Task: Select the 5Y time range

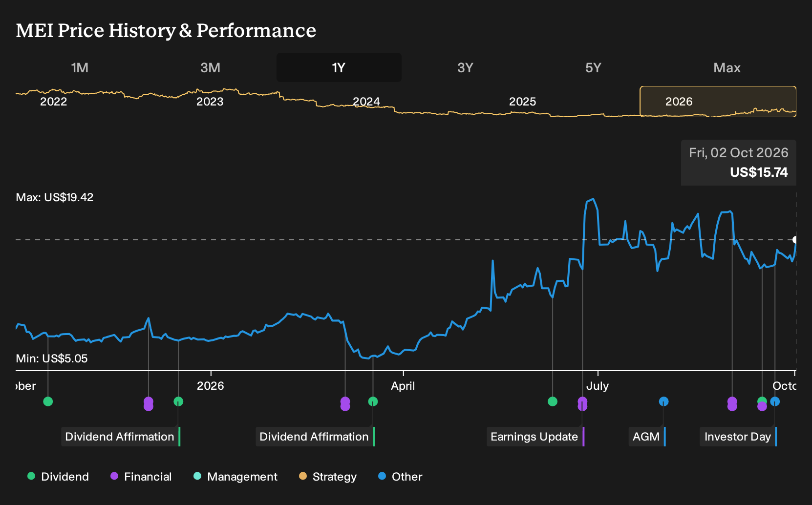Action: point(593,67)
